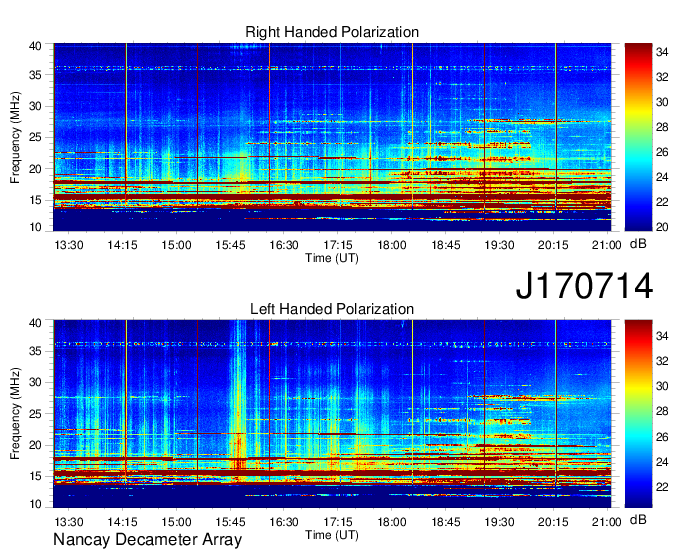Click 35 MHz tick on right-handed frequency axis

[x=36, y=75]
